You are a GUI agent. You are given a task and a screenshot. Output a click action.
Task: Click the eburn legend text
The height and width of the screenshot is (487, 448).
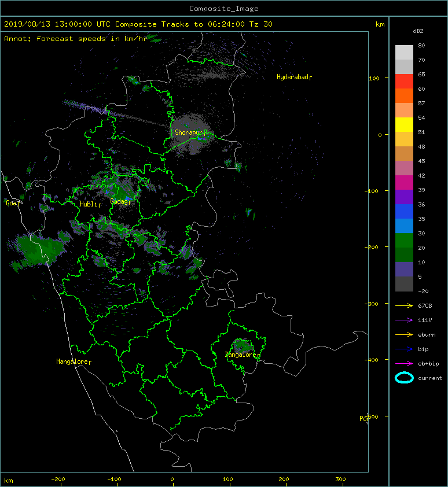(427, 335)
